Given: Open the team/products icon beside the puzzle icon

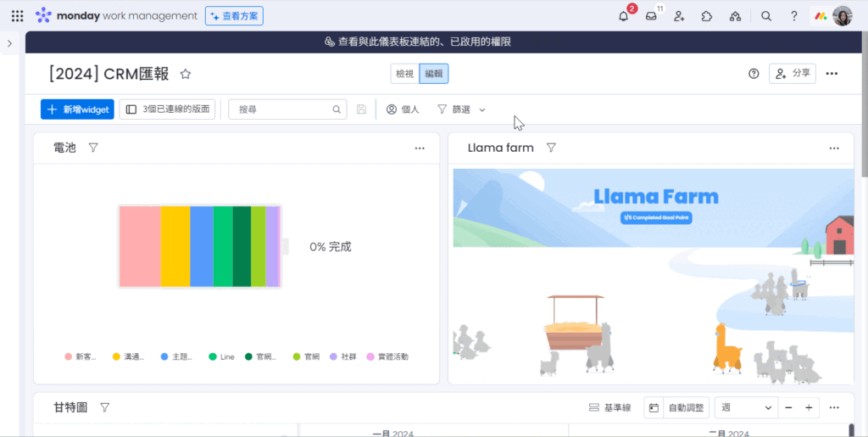Looking at the screenshot, I should 735,16.
